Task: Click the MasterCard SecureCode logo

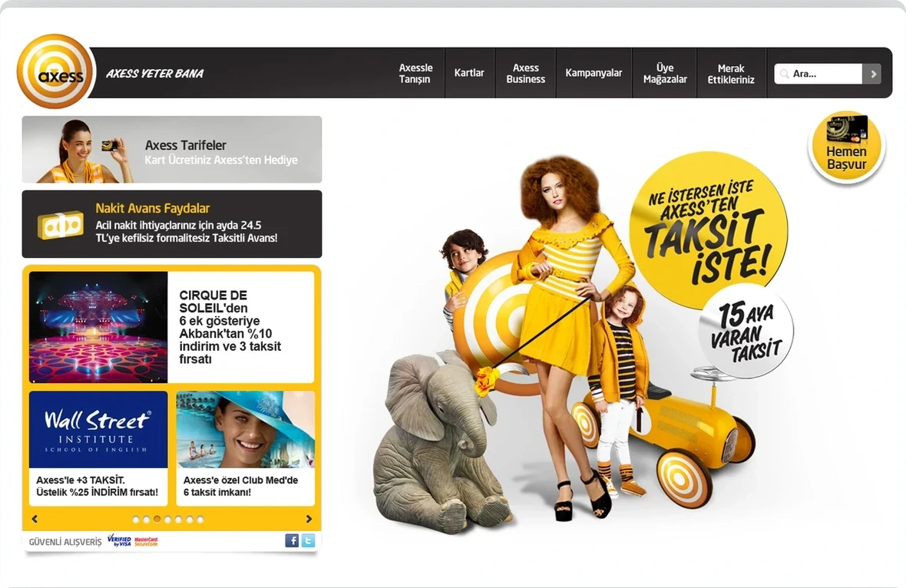Action: (146, 541)
